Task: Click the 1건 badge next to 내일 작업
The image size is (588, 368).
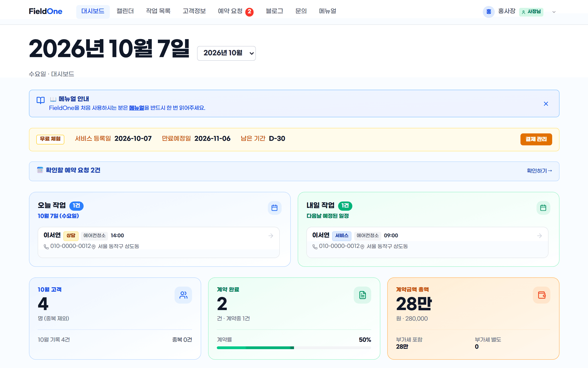Action: point(345,206)
